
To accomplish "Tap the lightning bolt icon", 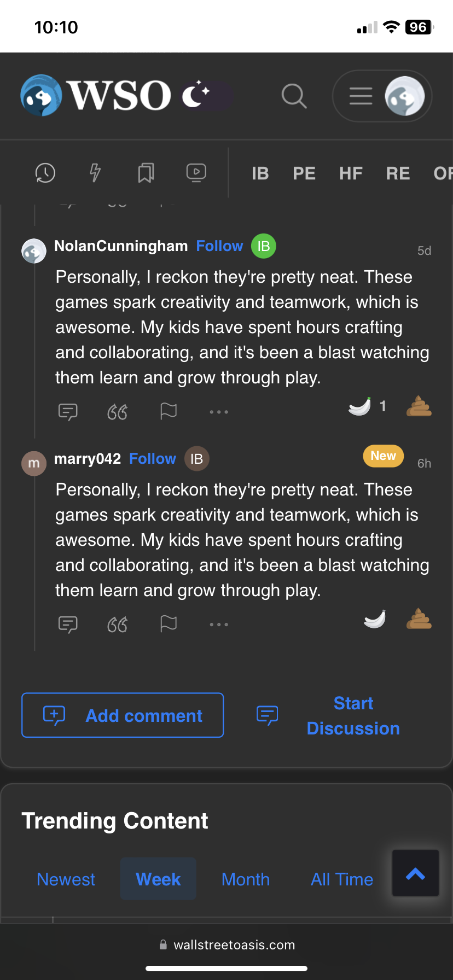I will pos(95,173).
